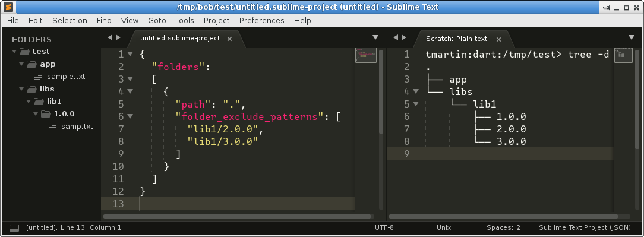Viewport: 644px width, 237px height.
Task: Go to previous tab in right pane
Action: (x=396, y=37)
